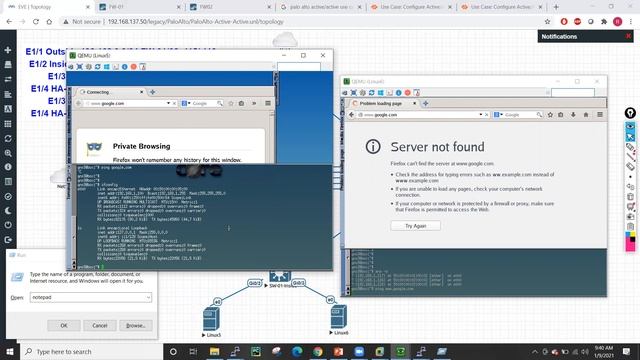Screen dimensions: 640x360
Task: Click the Windows key icon in QEMU Linux5 toolbar
Action: (107, 67)
